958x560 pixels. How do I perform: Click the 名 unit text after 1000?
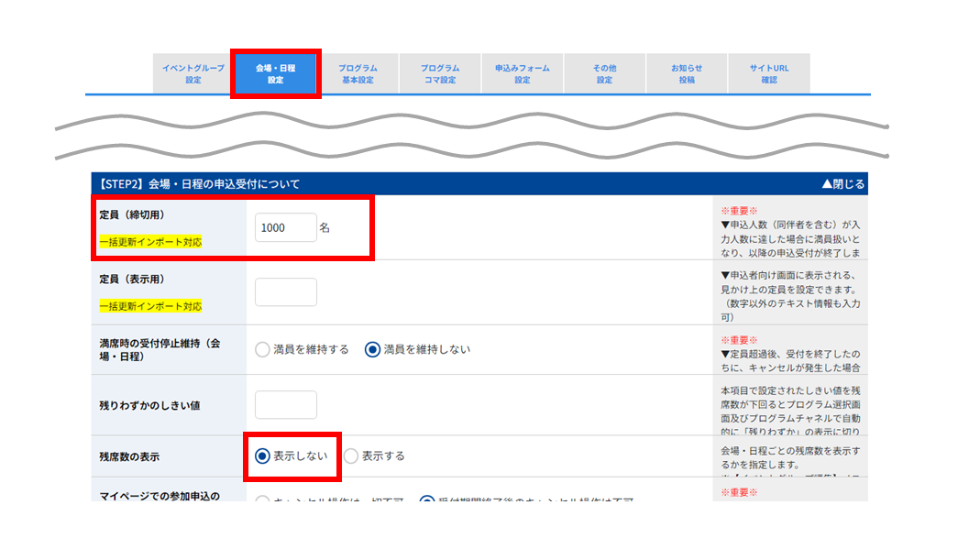tap(325, 228)
